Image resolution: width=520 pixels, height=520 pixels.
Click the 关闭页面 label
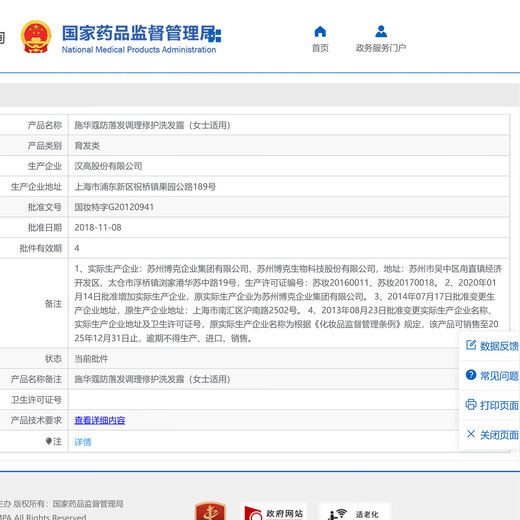point(499,435)
